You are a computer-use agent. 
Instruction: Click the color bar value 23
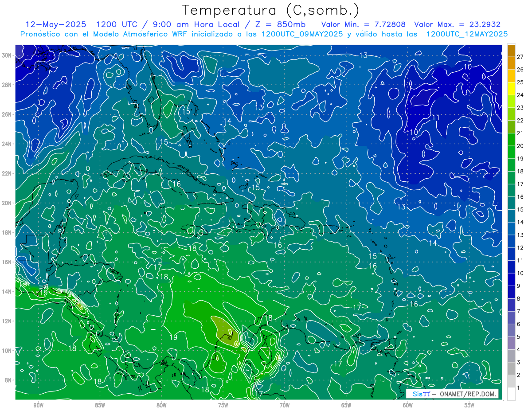click(520, 108)
